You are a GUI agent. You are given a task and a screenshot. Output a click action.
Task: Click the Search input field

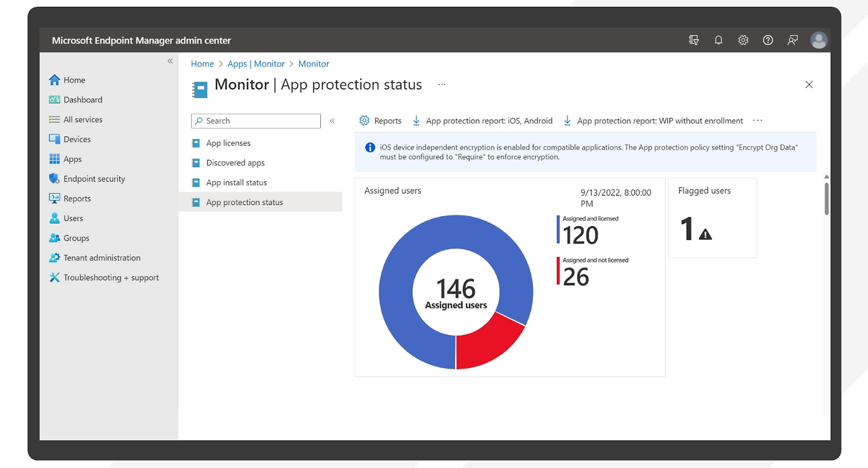click(x=256, y=121)
